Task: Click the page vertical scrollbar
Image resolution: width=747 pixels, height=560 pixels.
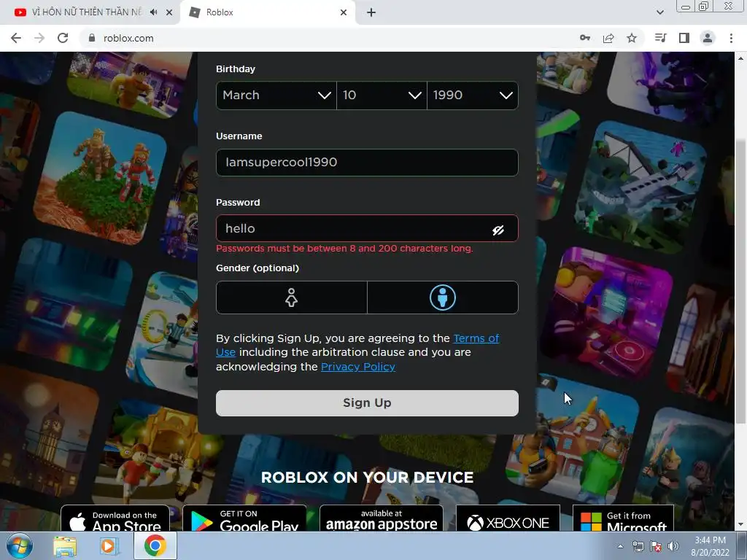Action: pyautogui.click(x=740, y=281)
